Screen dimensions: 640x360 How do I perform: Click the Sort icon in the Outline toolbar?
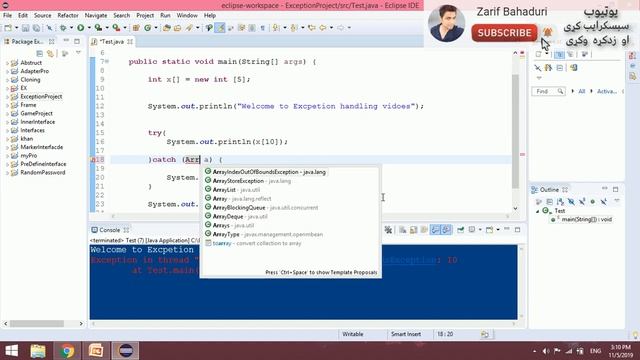click(x=560, y=202)
